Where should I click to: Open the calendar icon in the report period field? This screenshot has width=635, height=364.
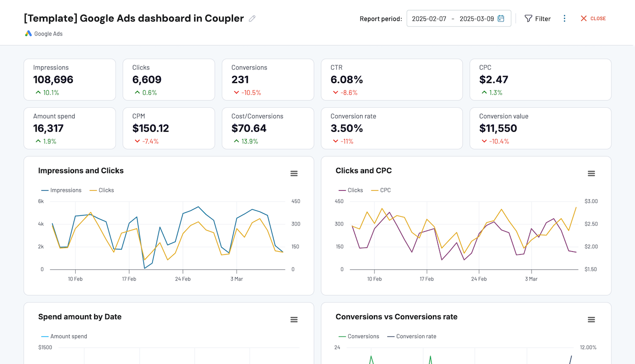501,18
